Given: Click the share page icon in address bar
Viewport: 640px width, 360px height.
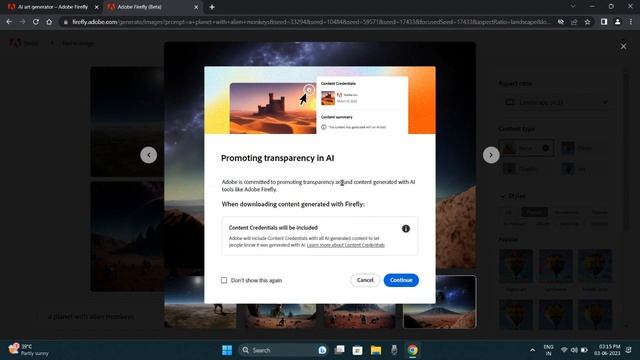Looking at the screenshot, I should coord(574,22).
